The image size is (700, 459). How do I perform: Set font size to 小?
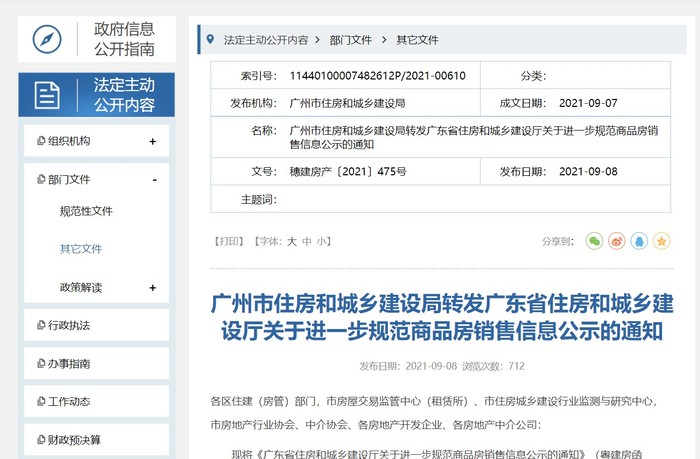coord(321,242)
